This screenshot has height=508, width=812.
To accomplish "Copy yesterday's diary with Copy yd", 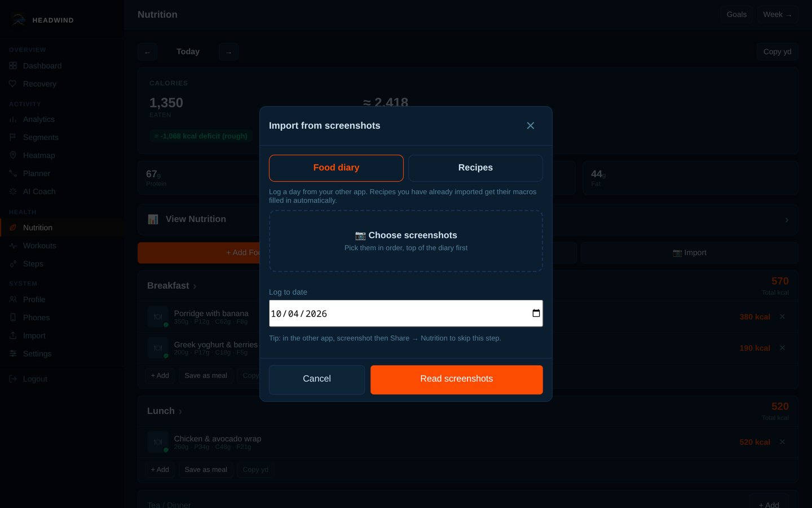I will pos(777,52).
